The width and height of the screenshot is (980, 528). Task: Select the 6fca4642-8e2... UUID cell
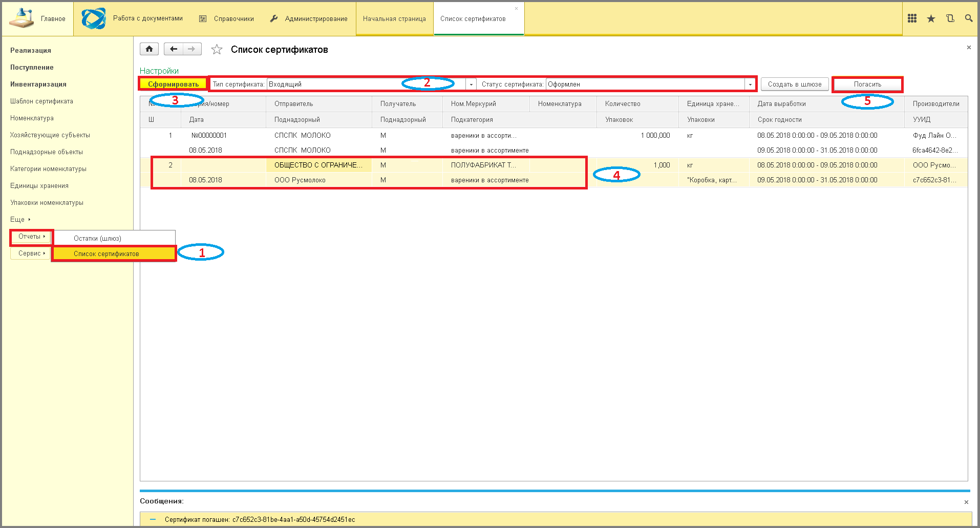click(x=936, y=150)
